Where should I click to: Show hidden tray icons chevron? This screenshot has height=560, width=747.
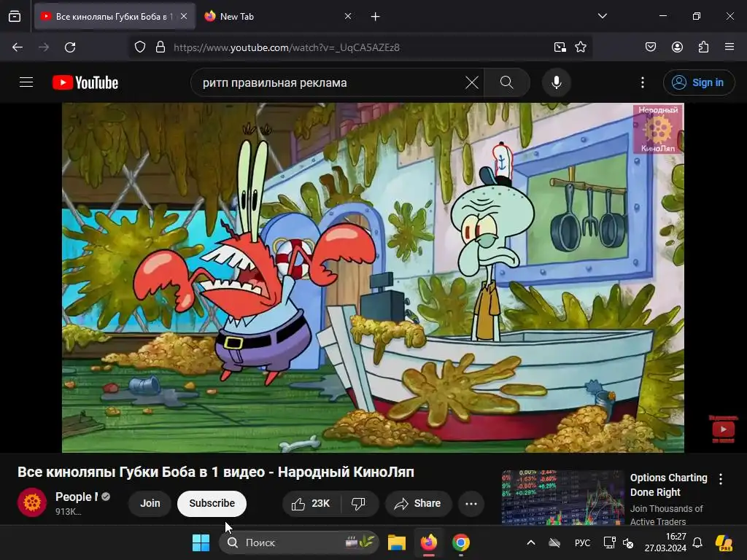(531, 542)
